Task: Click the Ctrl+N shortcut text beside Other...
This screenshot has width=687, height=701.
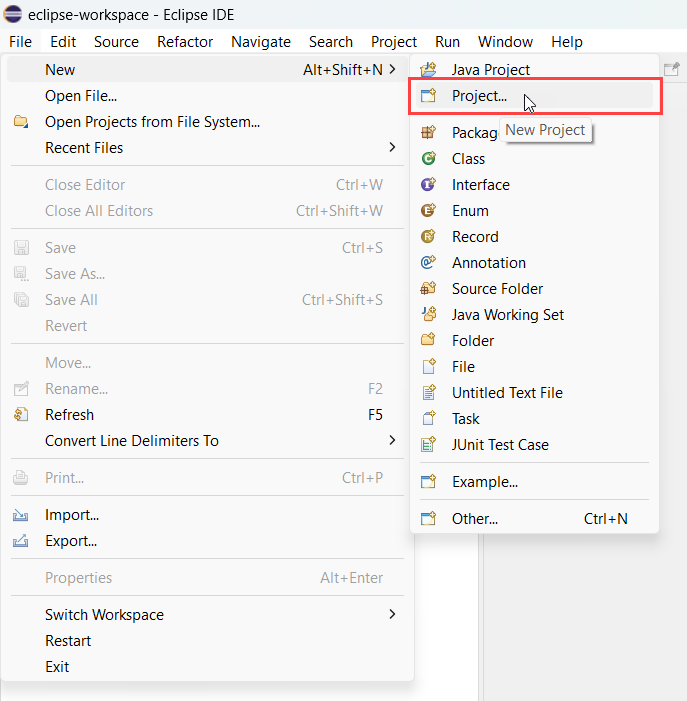Action: pos(606,519)
